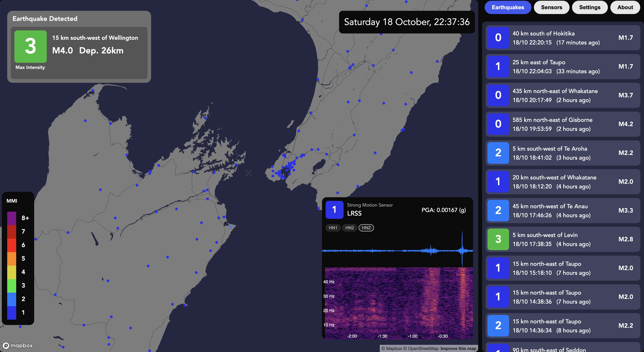Toggle the HN2 channel

pyautogui.click(x=350, y=228)
